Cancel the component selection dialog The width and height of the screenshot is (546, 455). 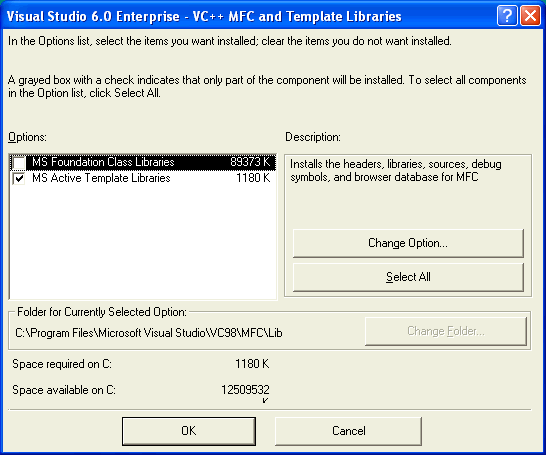point(349,431)
